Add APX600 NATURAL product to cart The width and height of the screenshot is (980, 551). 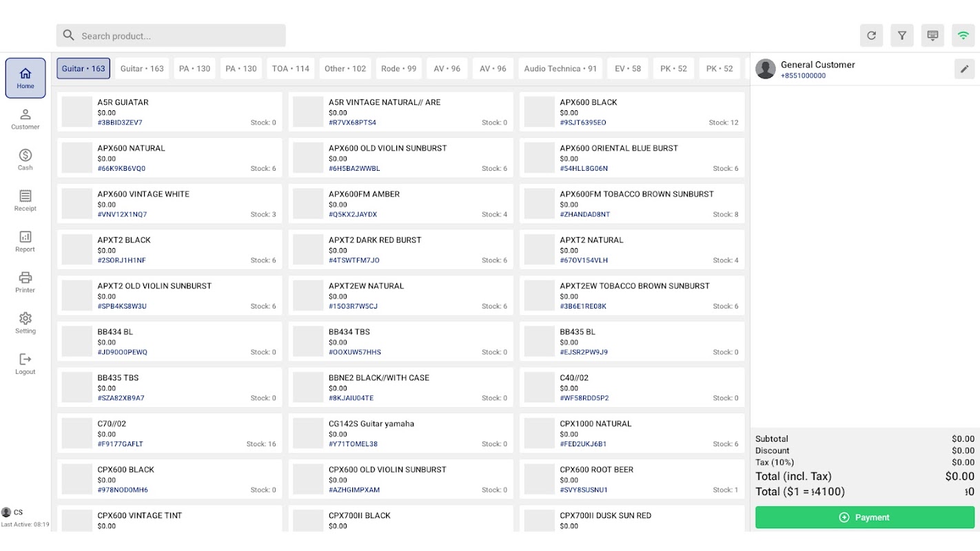click(x=170, y=158)
